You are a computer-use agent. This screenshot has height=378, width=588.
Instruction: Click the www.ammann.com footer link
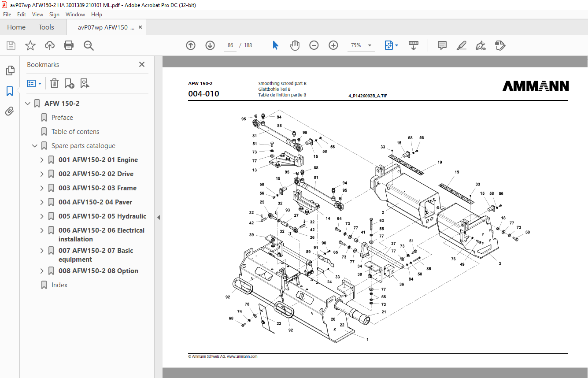[x=242, y=356]
